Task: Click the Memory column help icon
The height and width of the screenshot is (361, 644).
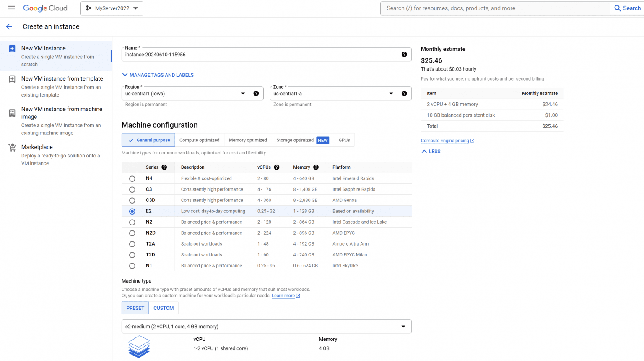Action: 316,167
